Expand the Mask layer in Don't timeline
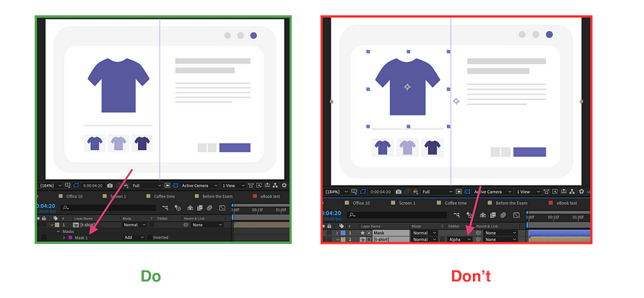This screenshot has height=298, width=644. pos(336,233)
